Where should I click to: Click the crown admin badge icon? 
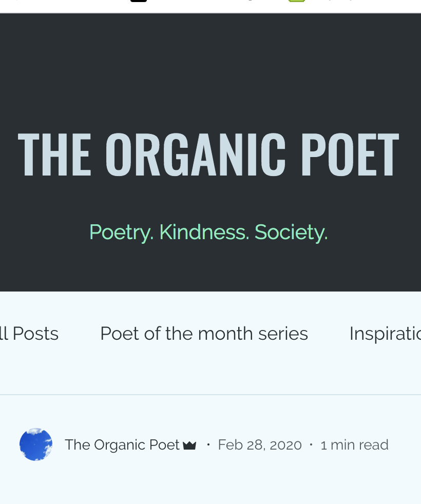coord(189,445)
